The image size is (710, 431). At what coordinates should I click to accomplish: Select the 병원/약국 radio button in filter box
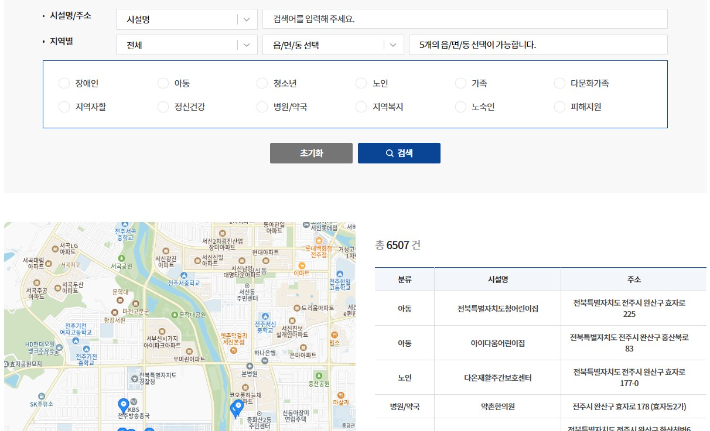tap(262, 107)
